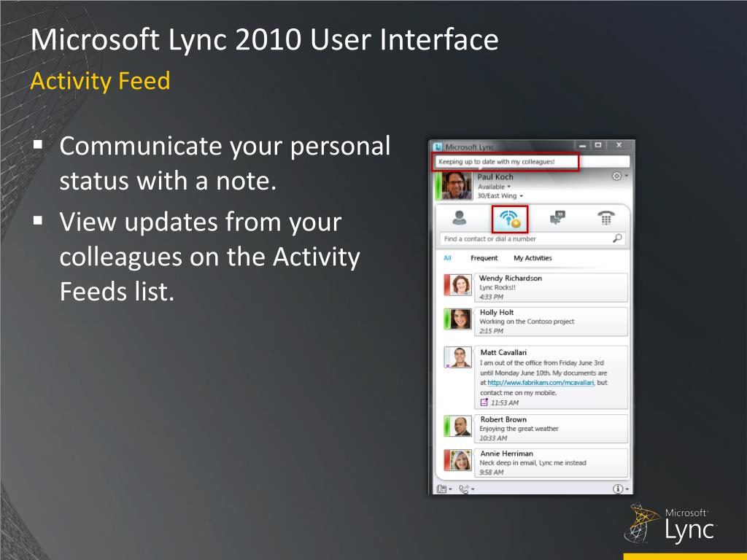Select the Matt Cavallari name
This screenshot has width=747, height=560.
503,352
